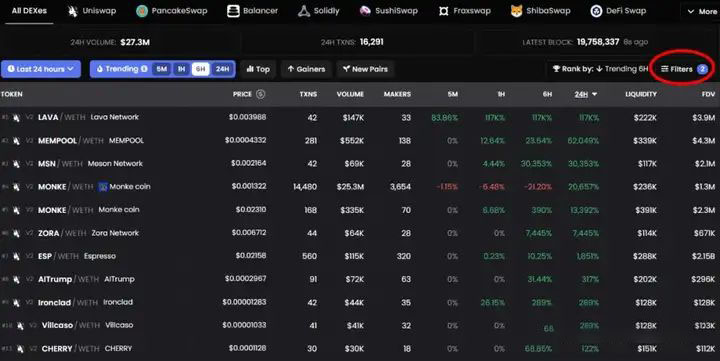Expand the Last 24 hours dropdown
Screen dimensions: 720x361
pyautogui.click(x=41, y=69)
